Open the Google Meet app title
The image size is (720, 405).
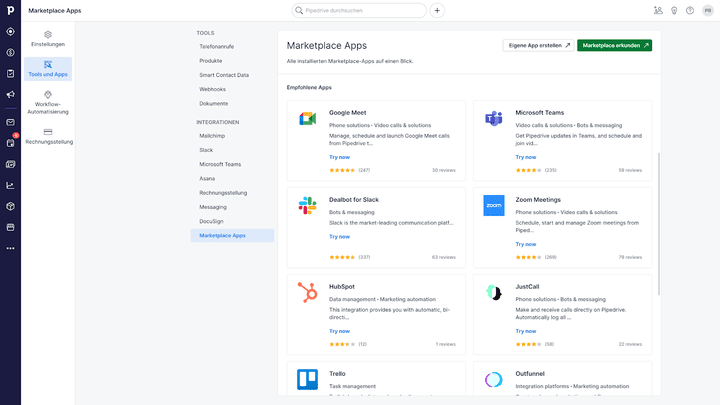click(x=348, y=112)
